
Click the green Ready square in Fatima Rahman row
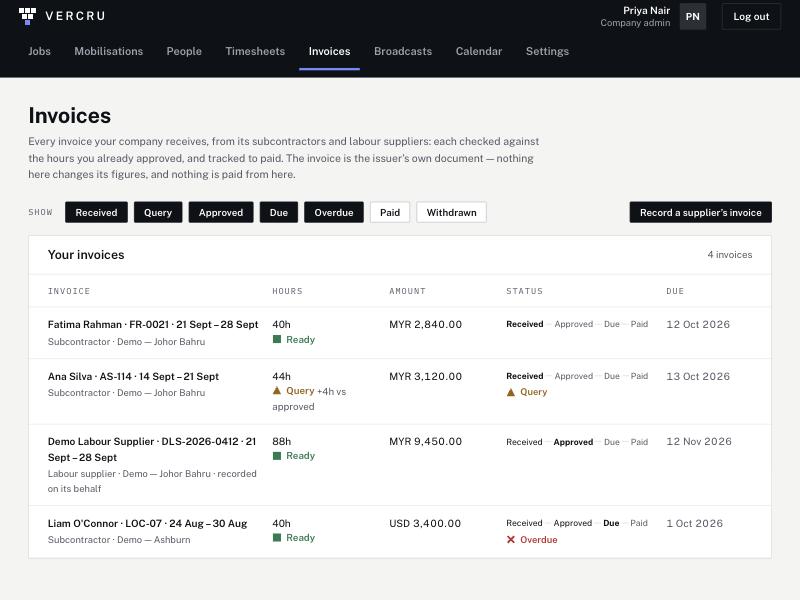click(x=277, y=339)
